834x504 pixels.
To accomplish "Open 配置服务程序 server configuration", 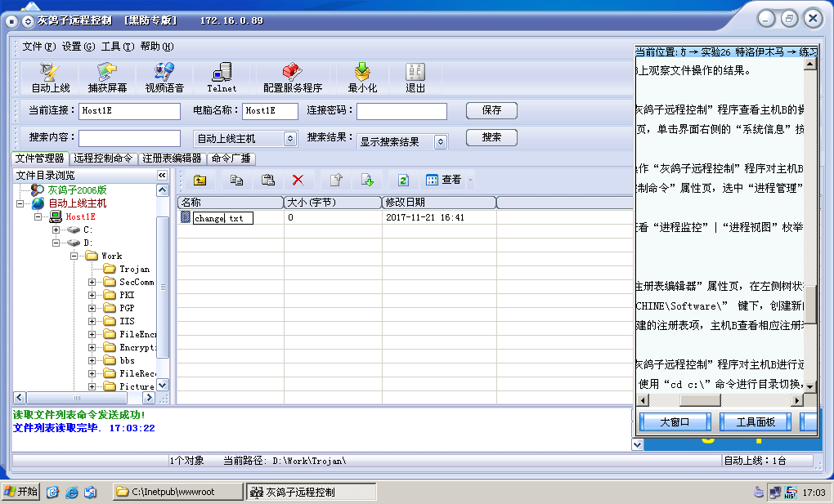I will (293, 78).
